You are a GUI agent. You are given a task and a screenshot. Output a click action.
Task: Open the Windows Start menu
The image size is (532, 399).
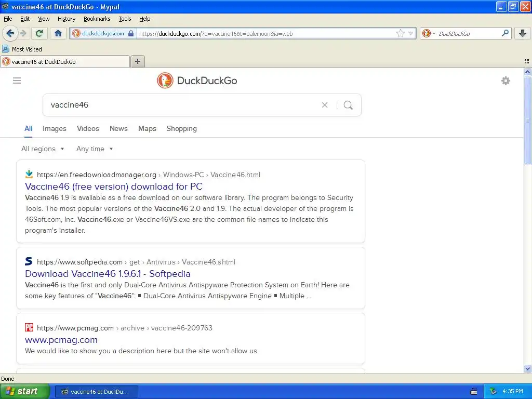point(24,391)
